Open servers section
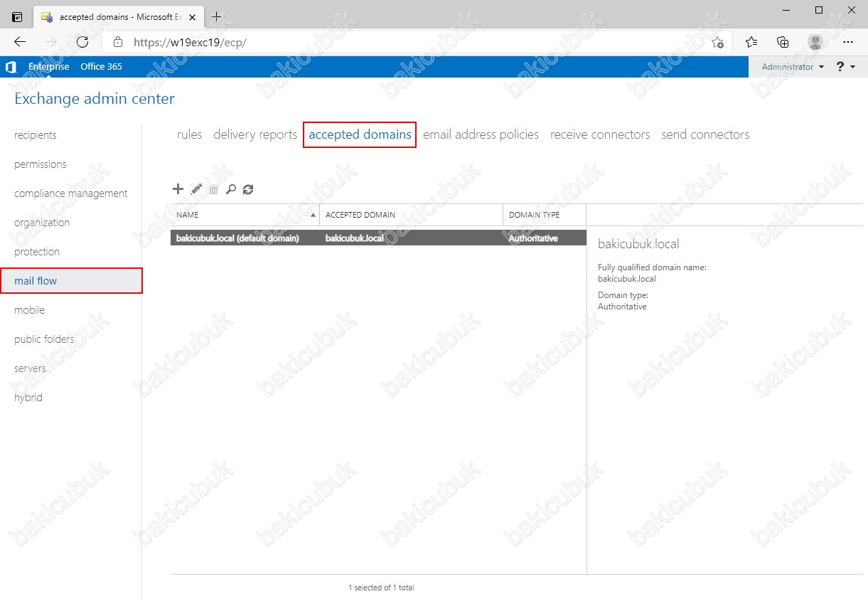Viewport: 868px width, 611px height. coord(30,368)
